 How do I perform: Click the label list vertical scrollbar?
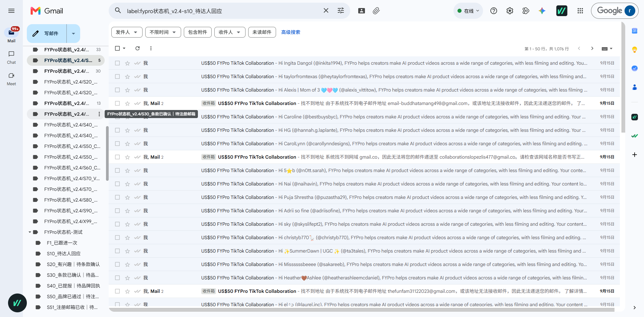107,153
